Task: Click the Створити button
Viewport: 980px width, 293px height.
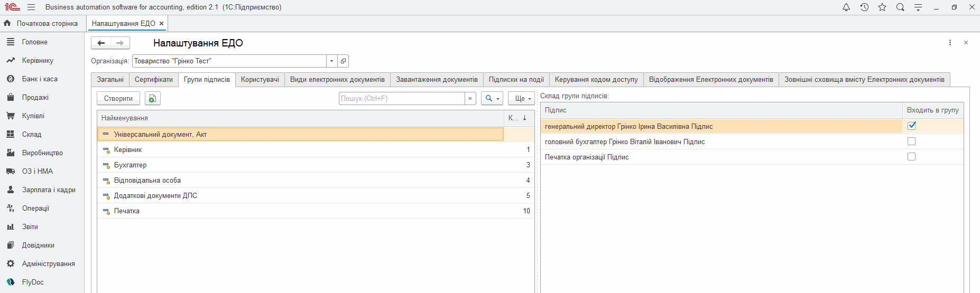Action: point(118,99)
